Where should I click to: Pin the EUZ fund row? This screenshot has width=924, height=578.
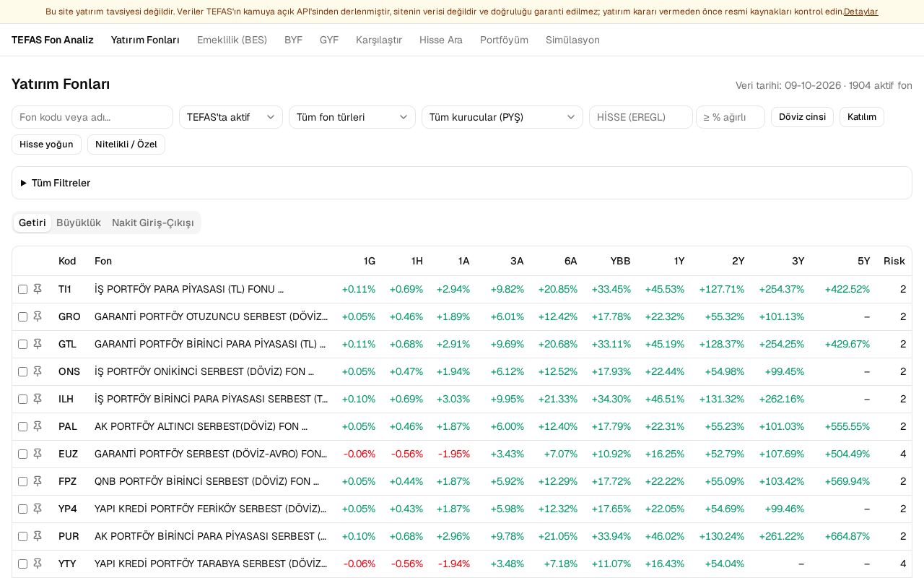click(x=38, y=454)
